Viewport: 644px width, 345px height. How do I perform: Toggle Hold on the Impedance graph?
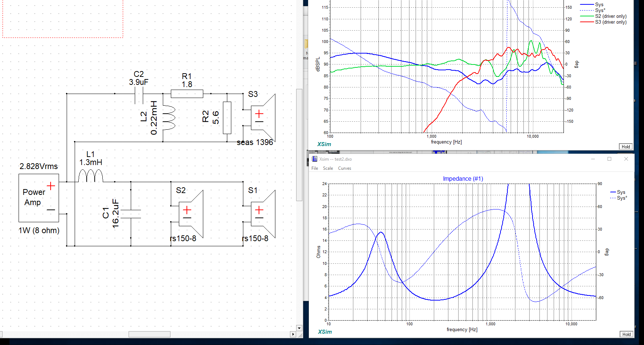pyautogui.click(x=626, y=334)
